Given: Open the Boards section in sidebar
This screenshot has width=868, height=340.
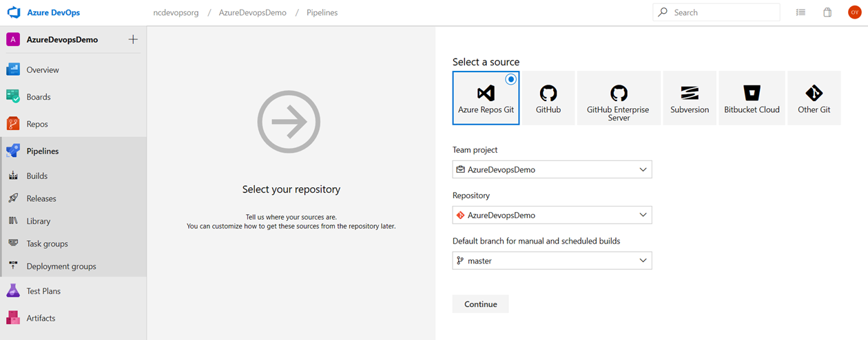Looking at the screenshot, I should pos(39,97).
